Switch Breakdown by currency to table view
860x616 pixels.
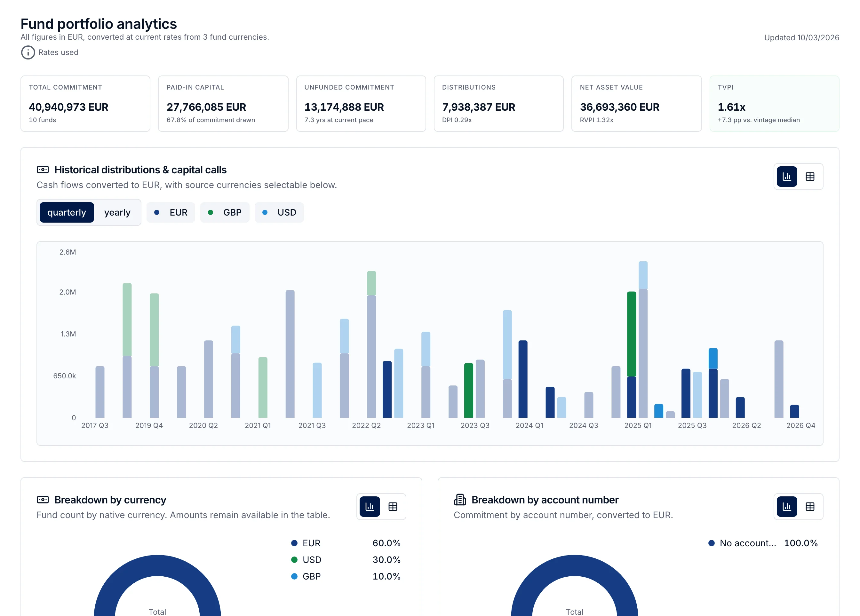tap(393, 506)
